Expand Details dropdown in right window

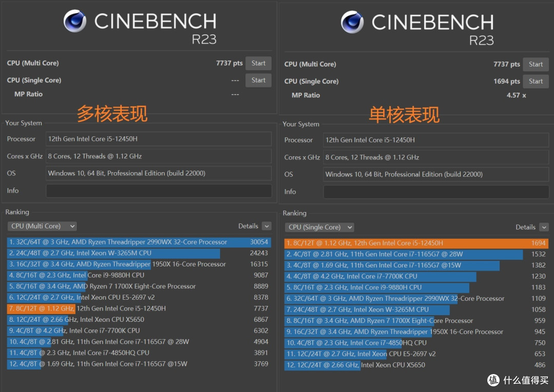544,227
